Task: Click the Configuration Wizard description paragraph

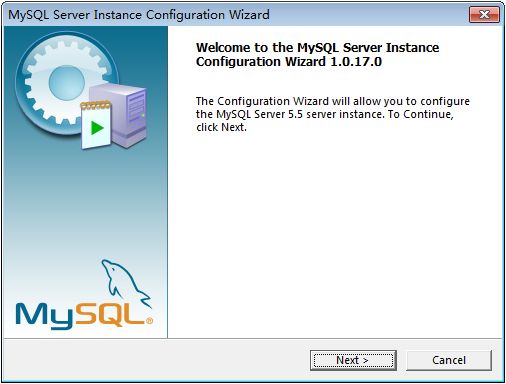Action: click(333, 114)
